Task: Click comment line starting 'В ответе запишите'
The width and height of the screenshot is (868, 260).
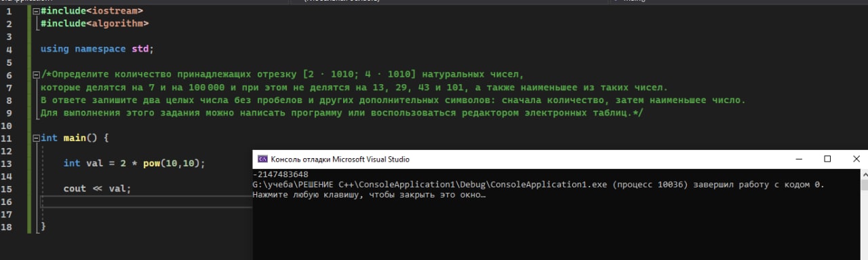Action: (x=393, y=100)
